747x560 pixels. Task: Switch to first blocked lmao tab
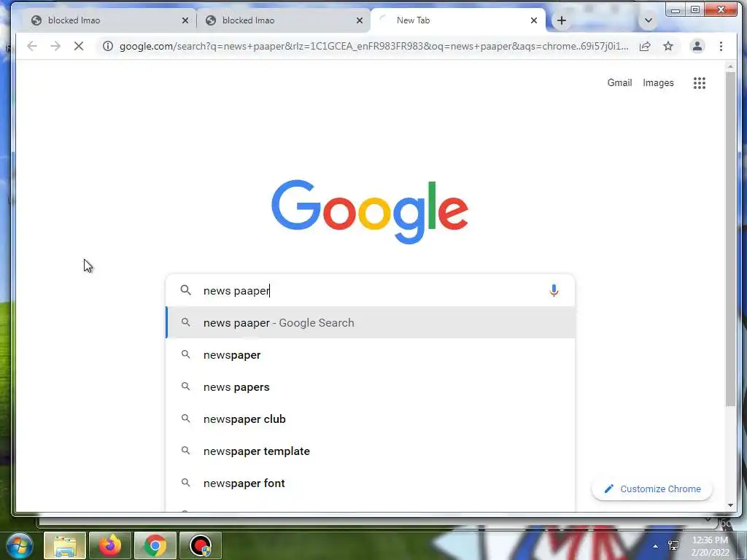[109, 20]
